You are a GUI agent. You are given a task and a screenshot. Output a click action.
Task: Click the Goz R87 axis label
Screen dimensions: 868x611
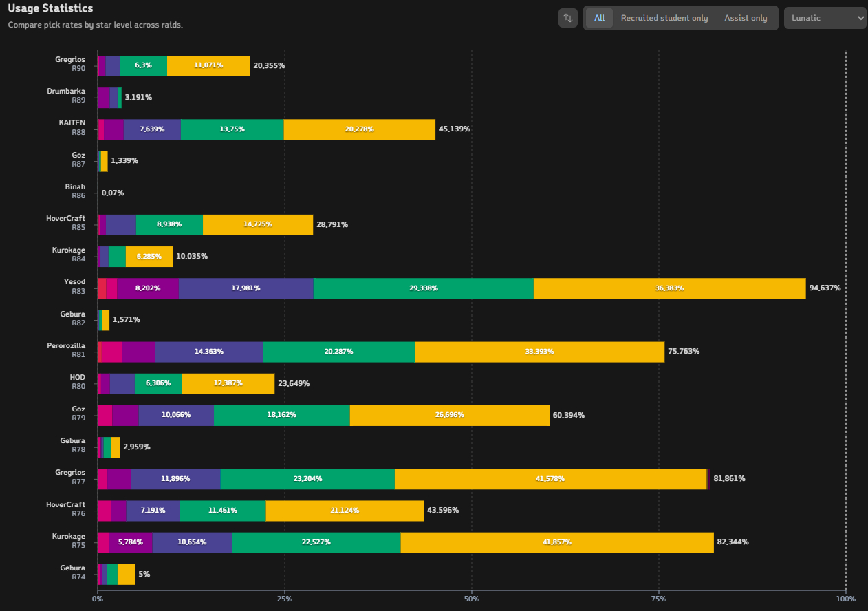coord(78,160)
